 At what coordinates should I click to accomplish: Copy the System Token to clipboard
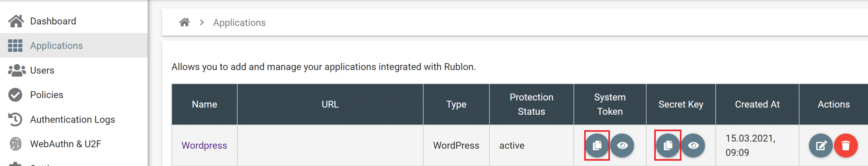[x=597, y=145]
